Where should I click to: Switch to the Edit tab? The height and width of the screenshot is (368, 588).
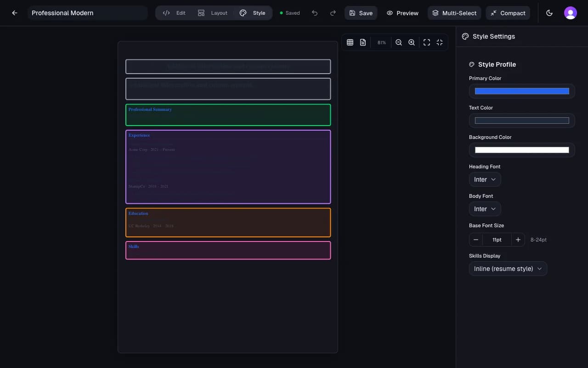click(x=174, y=13)
